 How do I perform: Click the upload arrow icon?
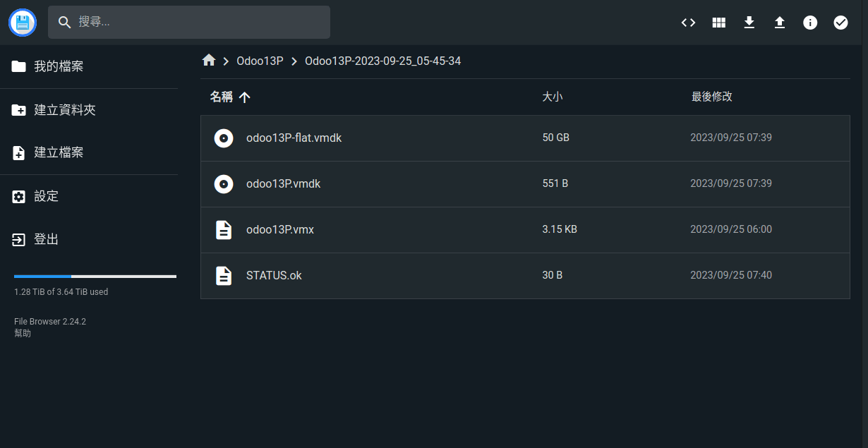click(780, 23)
